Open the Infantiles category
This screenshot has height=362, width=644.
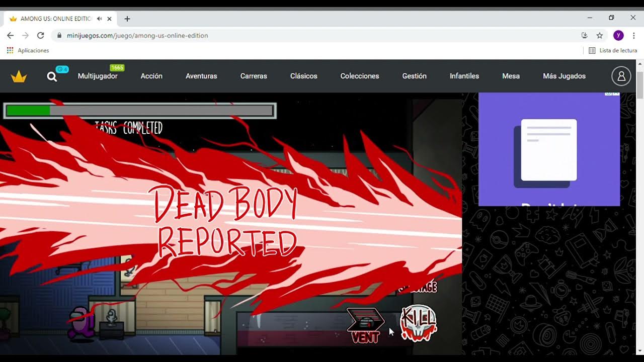point(464,76)
